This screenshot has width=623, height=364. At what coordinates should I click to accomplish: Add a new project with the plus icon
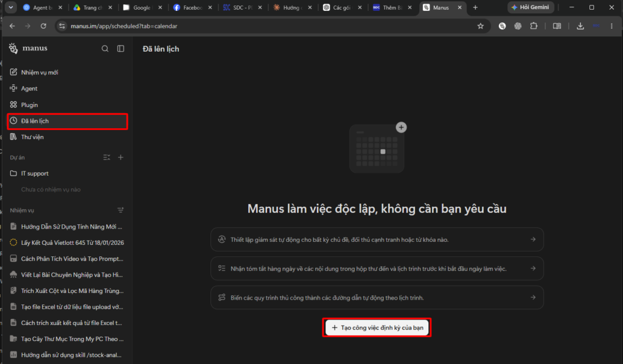pos(121,157)
